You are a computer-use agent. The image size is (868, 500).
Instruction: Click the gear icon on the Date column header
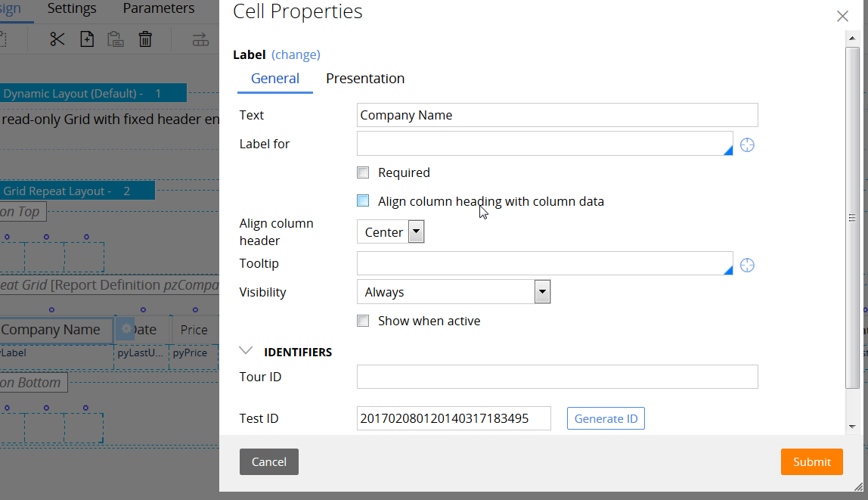pos(126,329)
